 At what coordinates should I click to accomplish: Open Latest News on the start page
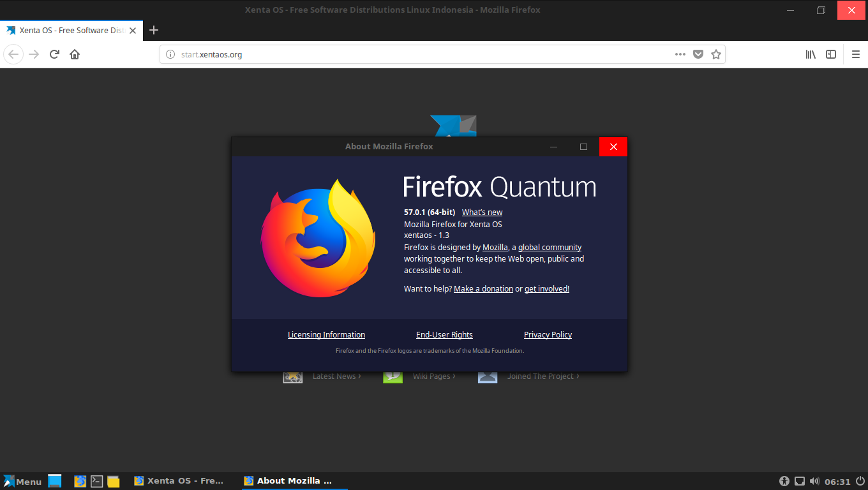(x=337, y=376)
